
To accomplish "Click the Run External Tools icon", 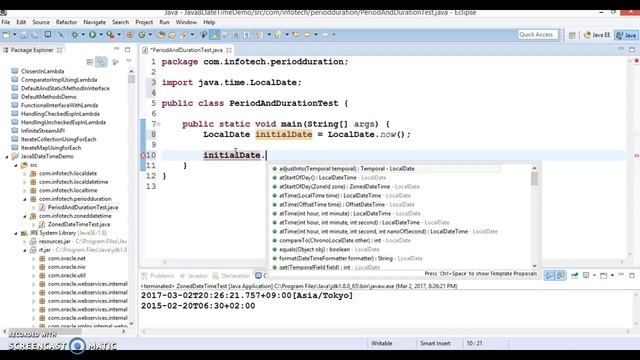I will pos(110,35).
